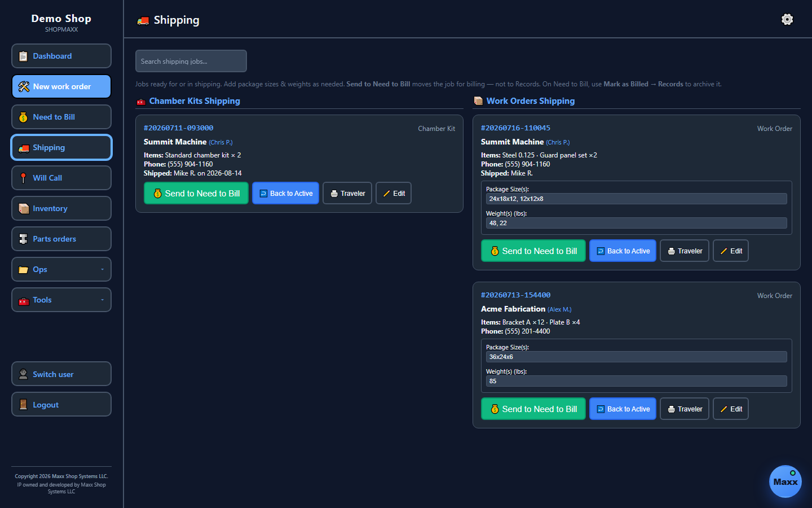Open the Parts orders page
Viewport: 812px width, 508px height.
(61, 239)
